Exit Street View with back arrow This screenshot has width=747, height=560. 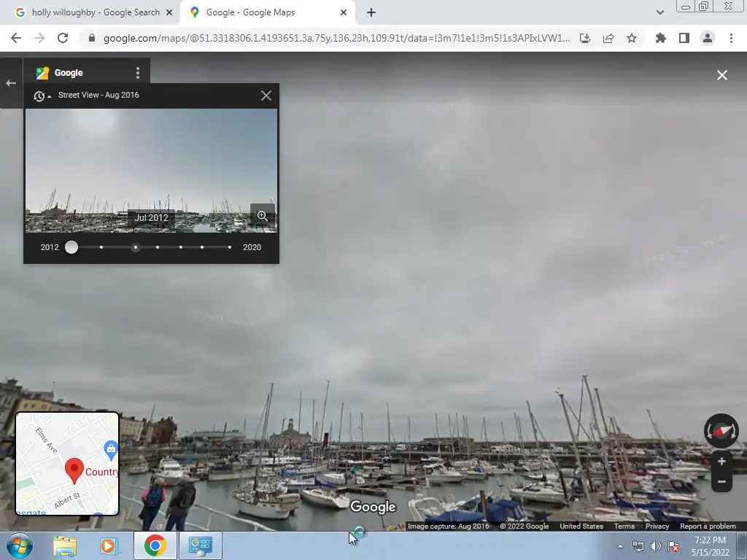(x=11, y=83)
